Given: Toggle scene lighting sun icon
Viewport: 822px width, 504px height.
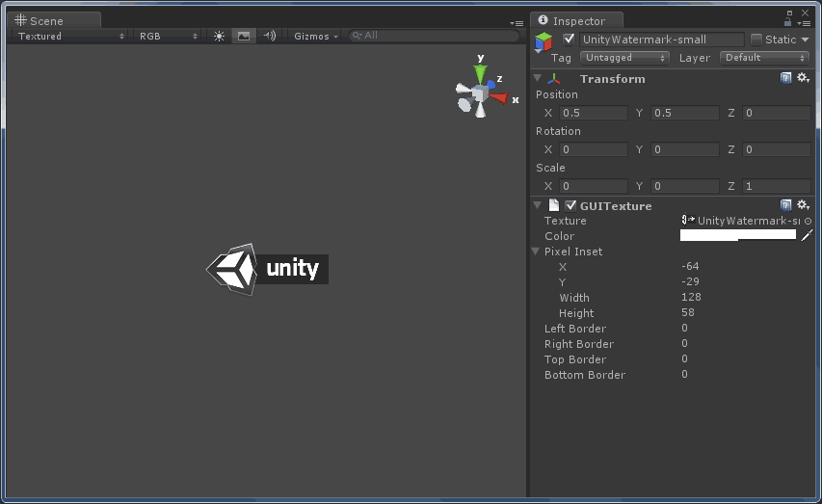Looking at the screenshot, I should click(219, 37).
